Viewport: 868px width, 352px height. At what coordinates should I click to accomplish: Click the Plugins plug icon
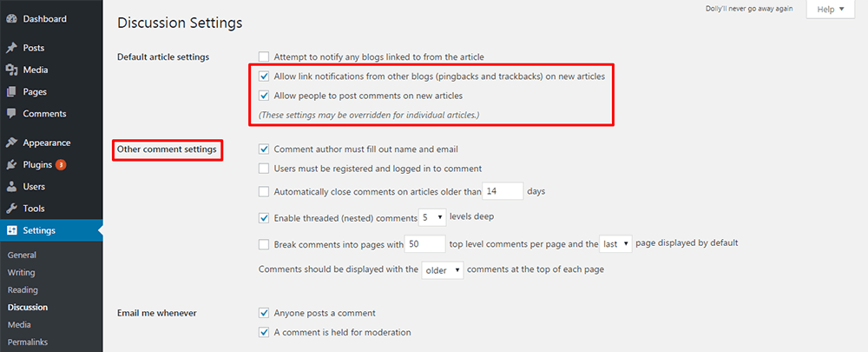[x=11, y=164]
